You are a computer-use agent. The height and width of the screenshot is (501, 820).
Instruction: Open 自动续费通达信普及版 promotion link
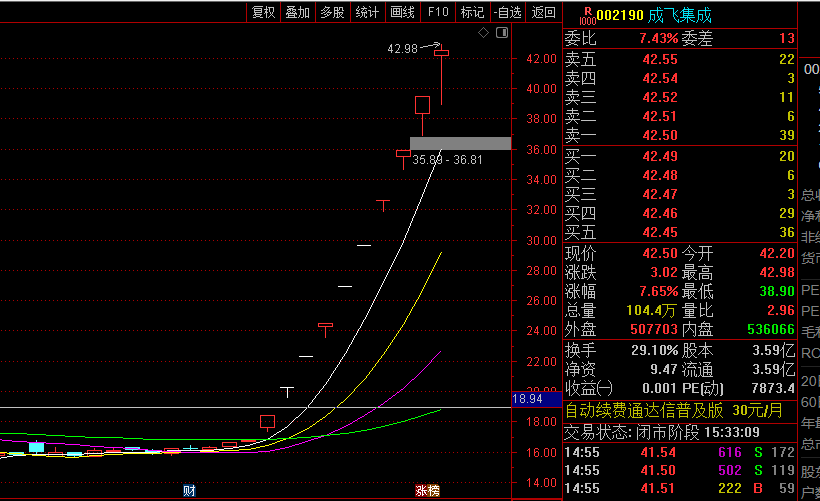[674, 411]
